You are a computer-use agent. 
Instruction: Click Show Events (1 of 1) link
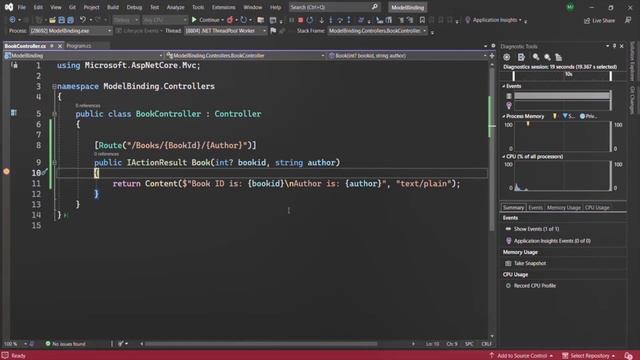click(x=536, y=229)
